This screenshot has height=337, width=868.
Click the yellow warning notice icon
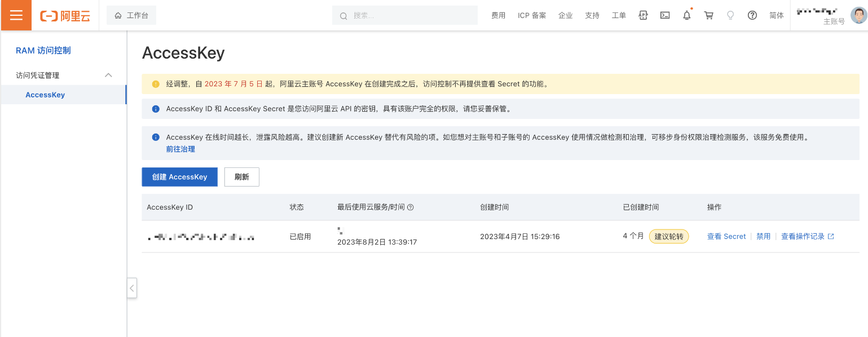click(x=156, y=85)
